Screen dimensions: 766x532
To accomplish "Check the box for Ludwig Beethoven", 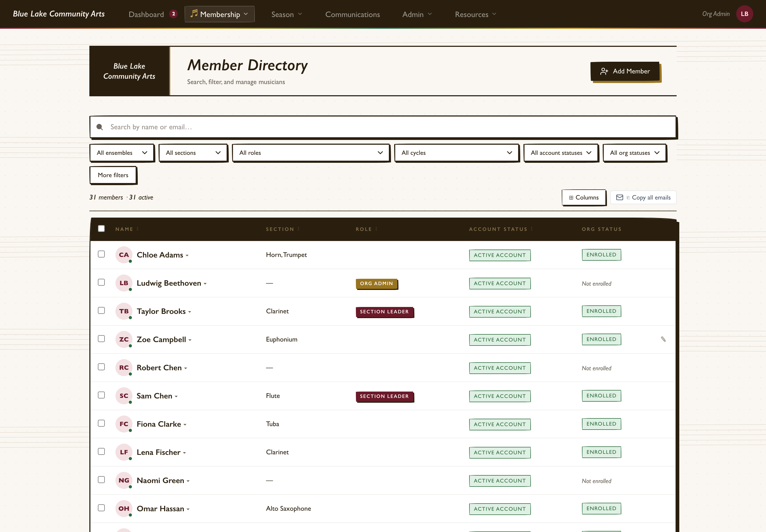I will [101, 282].
